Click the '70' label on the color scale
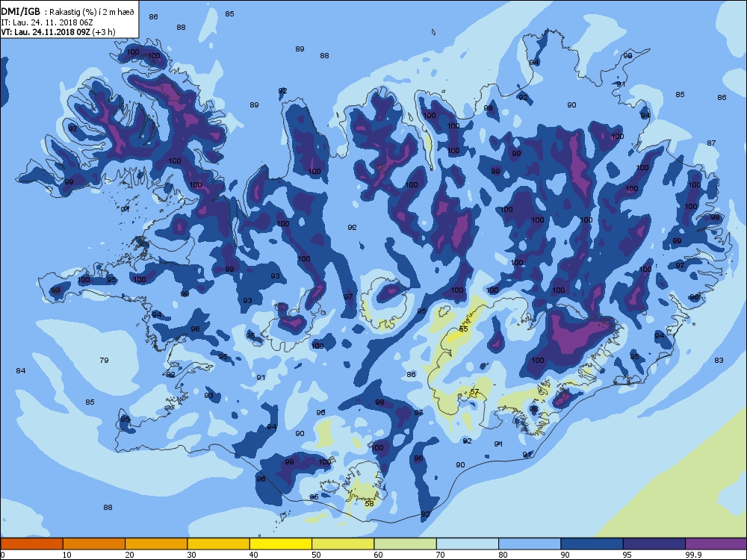Viewport: 747px width, 560px height. point(441,555)
